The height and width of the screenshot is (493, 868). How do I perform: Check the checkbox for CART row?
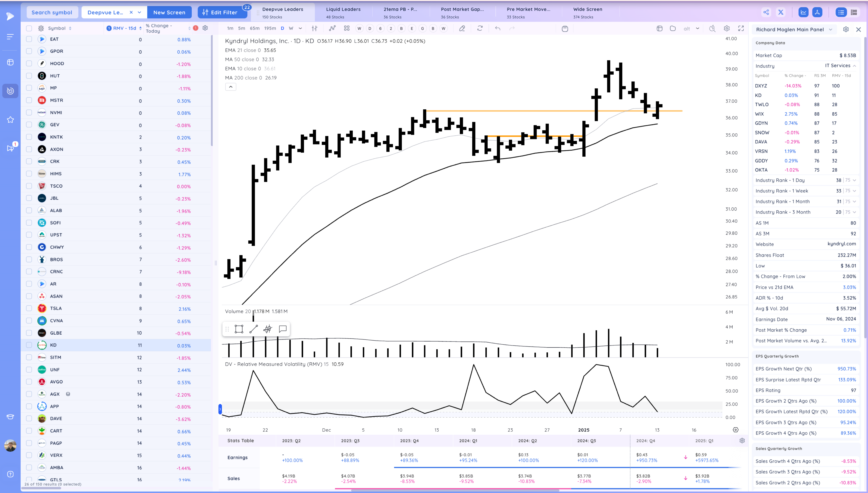point(29,431)
